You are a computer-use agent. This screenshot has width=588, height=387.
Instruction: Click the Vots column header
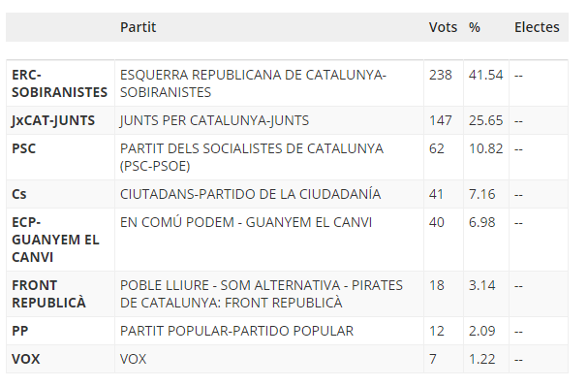[443, 27]
